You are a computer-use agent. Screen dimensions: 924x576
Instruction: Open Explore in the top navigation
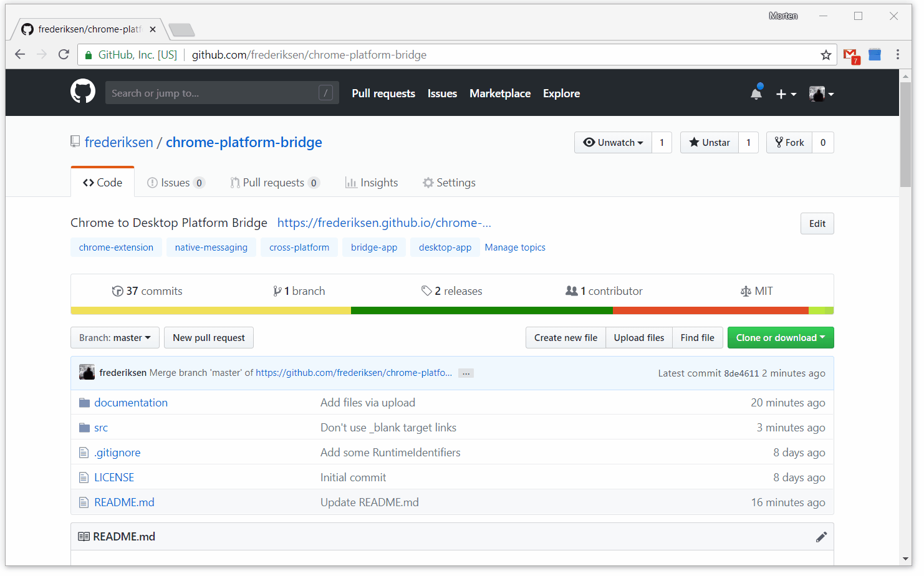pyautogui.click(x=561, y=94)
